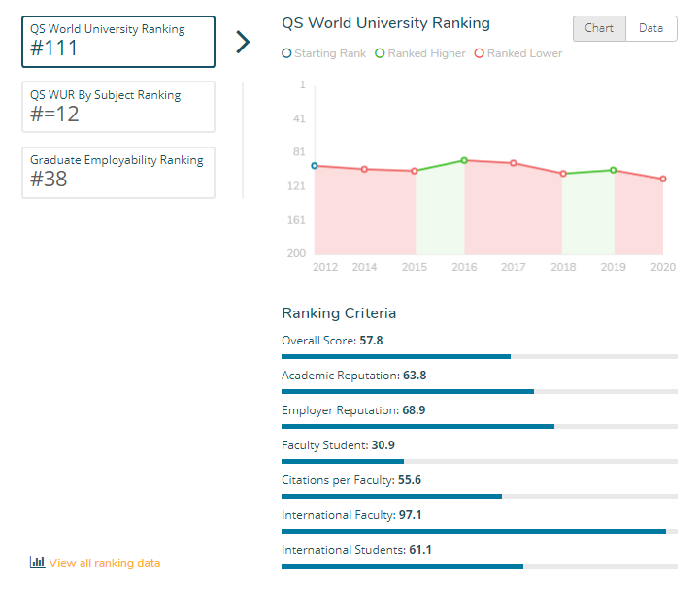Click the green 2019 data point
700x589 pixels.
[x=614, y=170]
